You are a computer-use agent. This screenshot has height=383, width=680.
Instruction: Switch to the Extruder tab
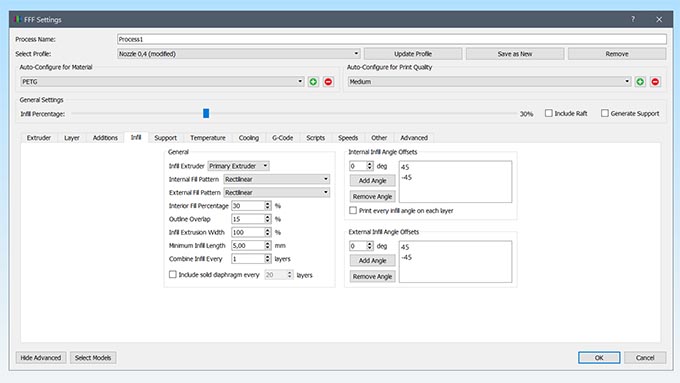click(39, 137)
